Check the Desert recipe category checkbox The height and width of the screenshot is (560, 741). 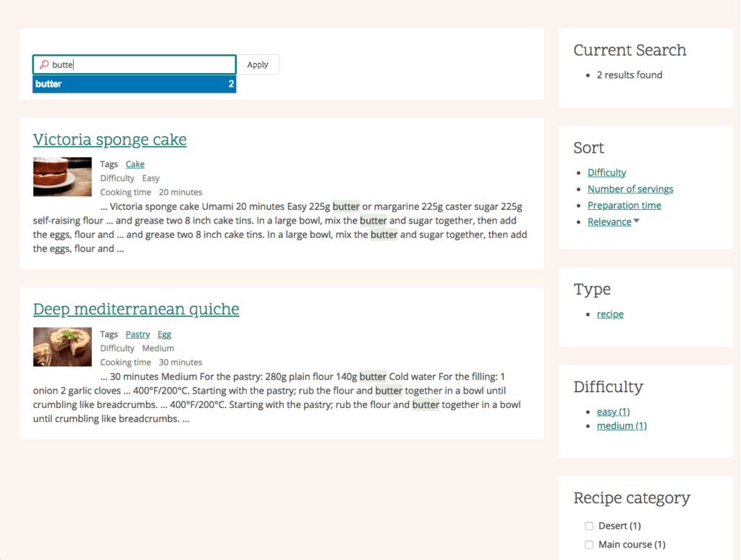pyautogui.click(x=589, y=525)
